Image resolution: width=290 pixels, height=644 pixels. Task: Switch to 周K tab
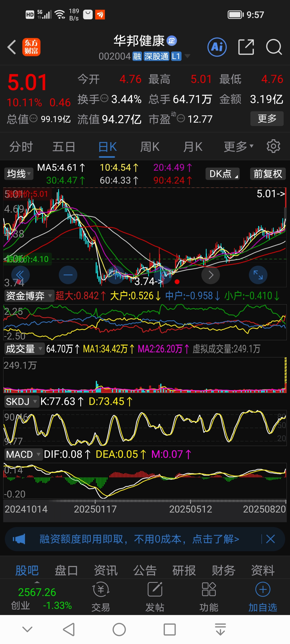click(x=150, y=147)
